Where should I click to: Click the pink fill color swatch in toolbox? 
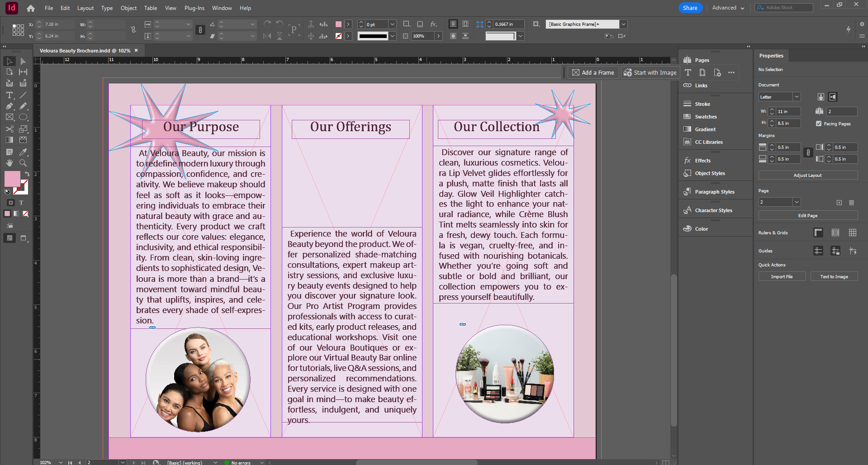(12, 179)
